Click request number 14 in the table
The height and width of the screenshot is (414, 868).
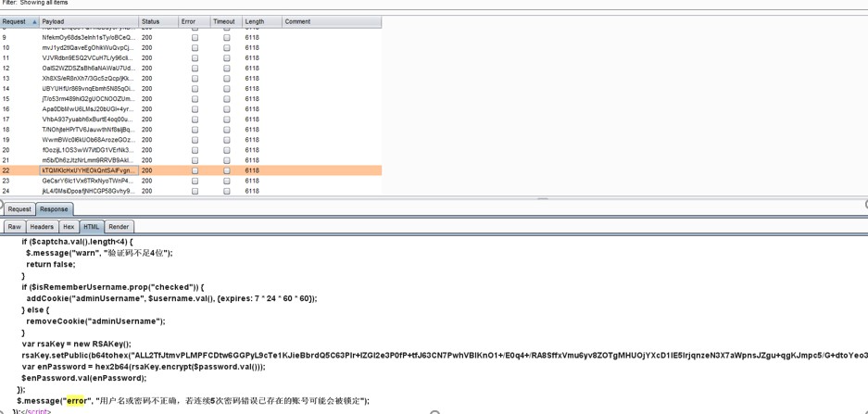(6, 89)
